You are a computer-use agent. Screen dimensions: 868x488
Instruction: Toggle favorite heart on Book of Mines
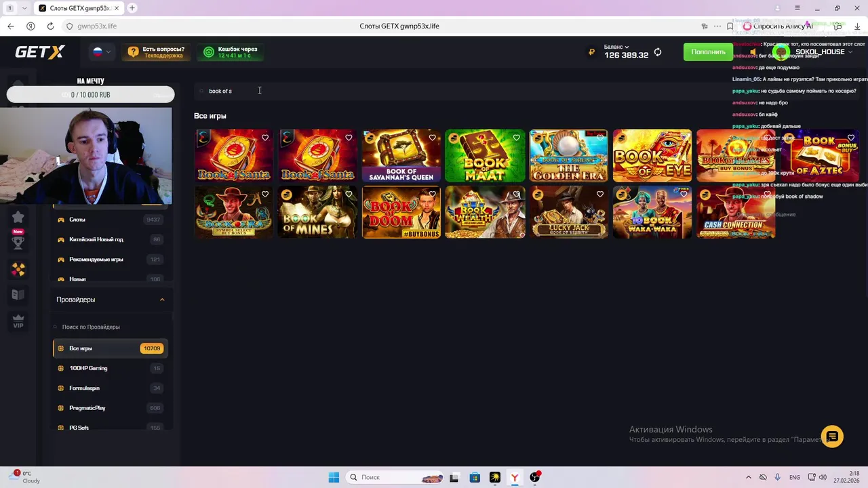pos(349,194)
